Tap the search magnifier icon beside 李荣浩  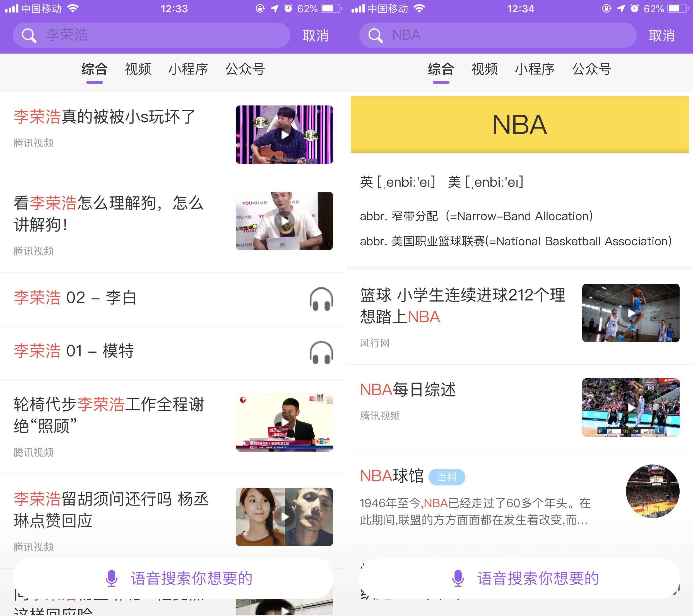[29, 35]
